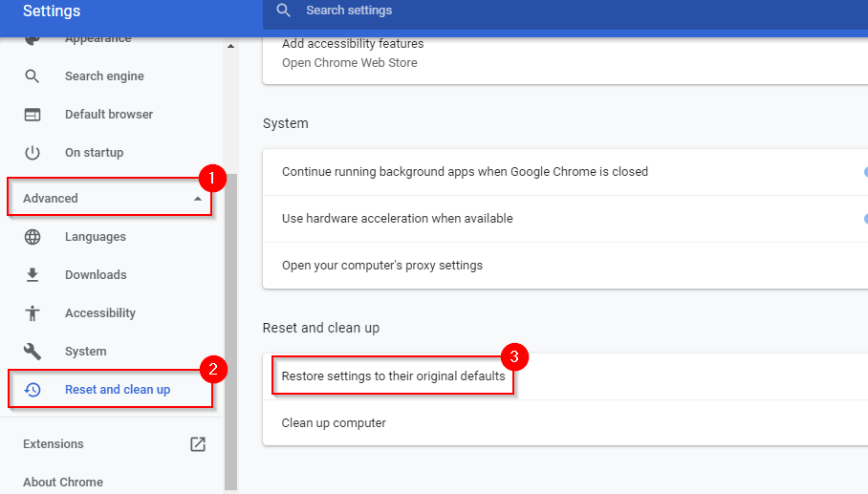
Task: Click the Search engine magnifier icon
Action: 33,76
